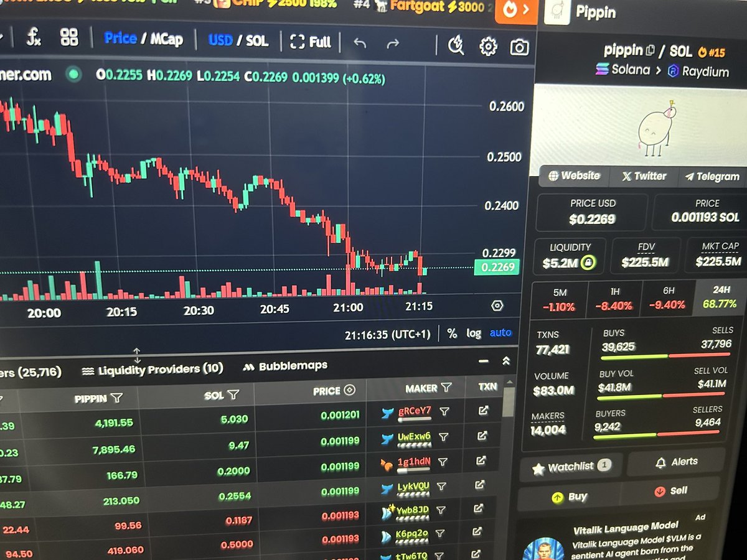Redo the chart action
This screenshot has width=747, height=560.
[x=393, y=44]
